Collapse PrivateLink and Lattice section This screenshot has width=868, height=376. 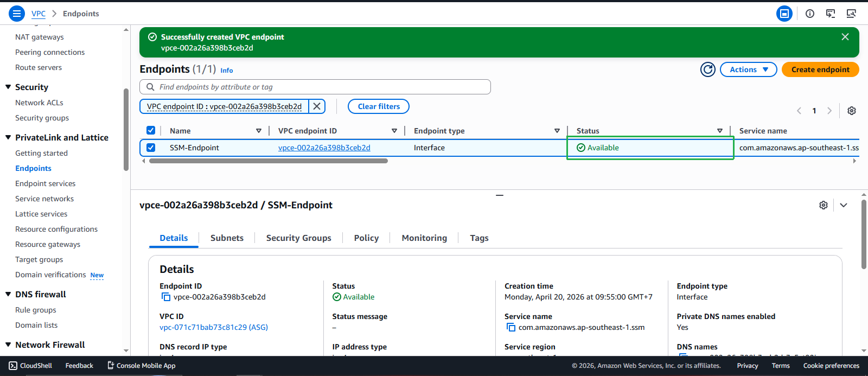pos(8,137)
